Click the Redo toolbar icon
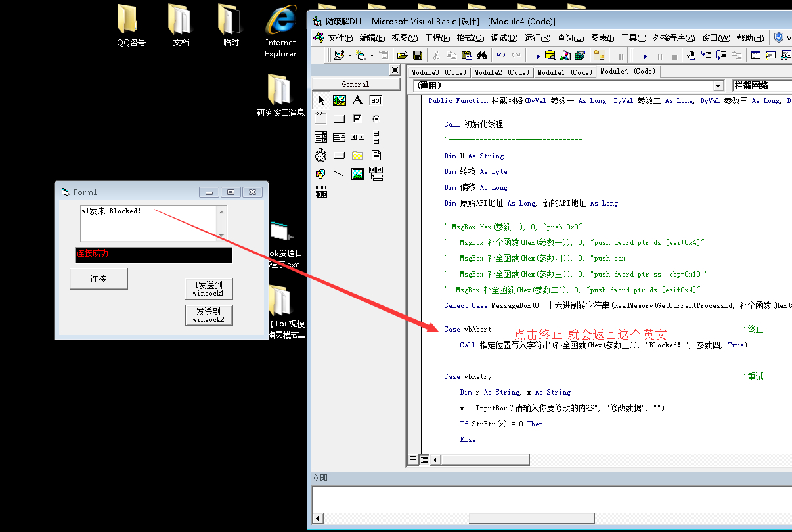This screenshot has width=792, height=532. pos(516,56)
